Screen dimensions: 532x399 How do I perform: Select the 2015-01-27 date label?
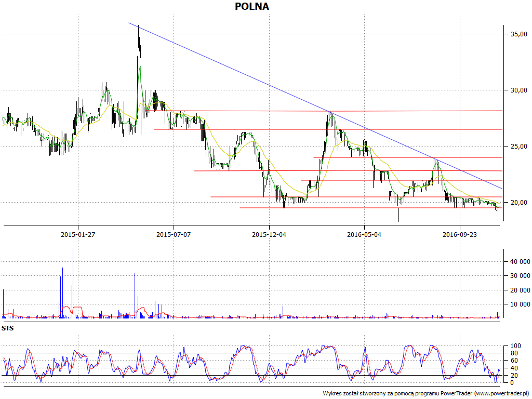pyautogui.click(x=78, y=234)
